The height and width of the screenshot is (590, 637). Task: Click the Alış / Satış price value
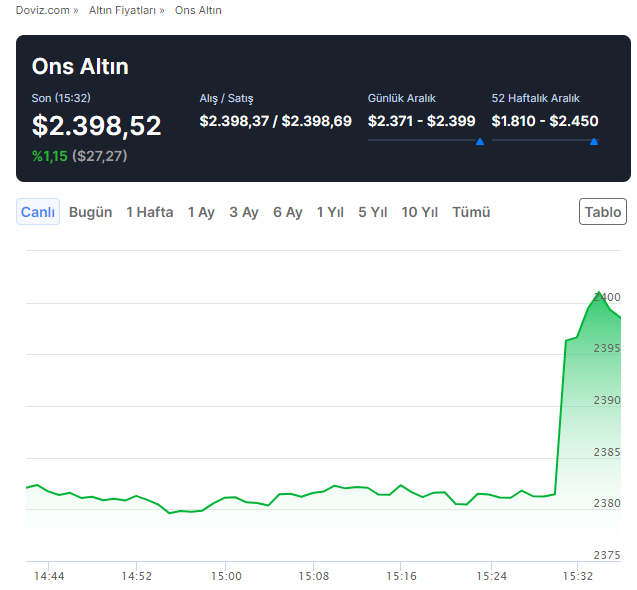click(275, 121)
